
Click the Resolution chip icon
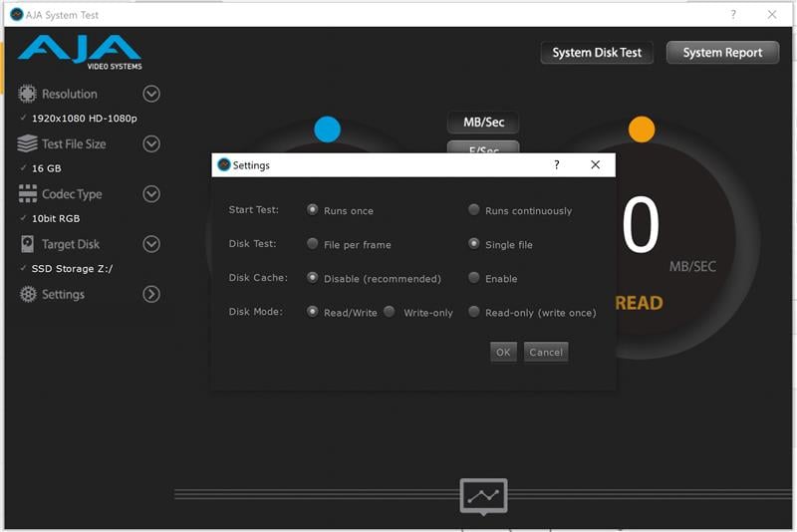[x=28, y=94]
